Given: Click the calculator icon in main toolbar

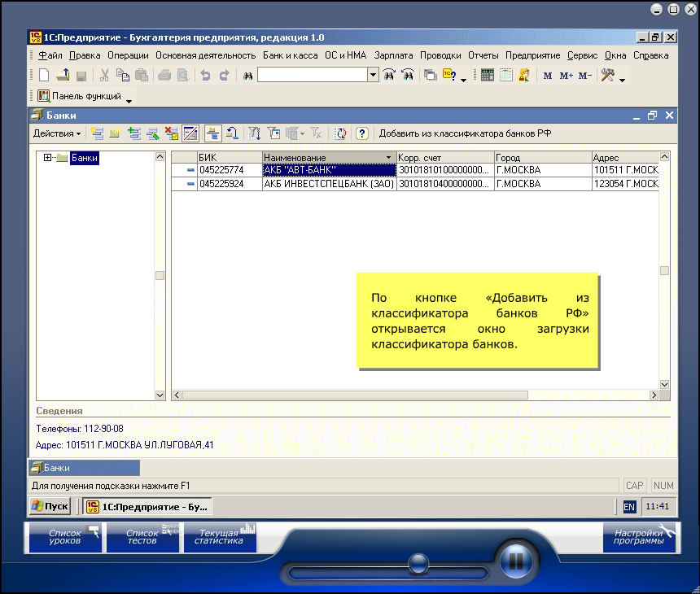Looking at the screenshot, I should pos(488,76).
